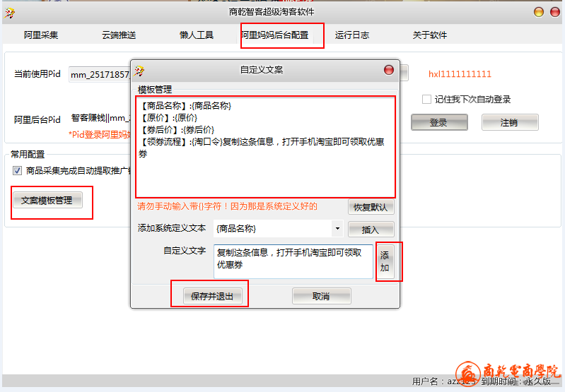Click the 当前使用Pid input field
Screen dimensions: 565x392
[100, 74]
